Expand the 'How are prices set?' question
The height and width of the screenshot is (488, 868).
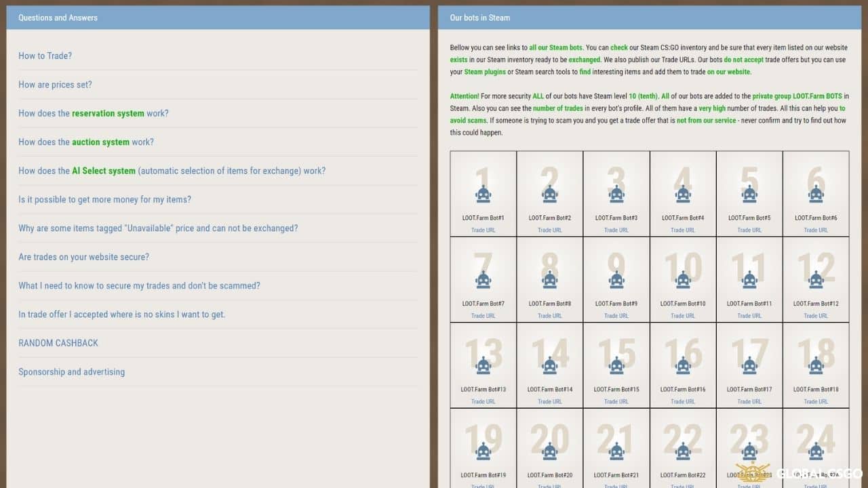coord(55,85)
